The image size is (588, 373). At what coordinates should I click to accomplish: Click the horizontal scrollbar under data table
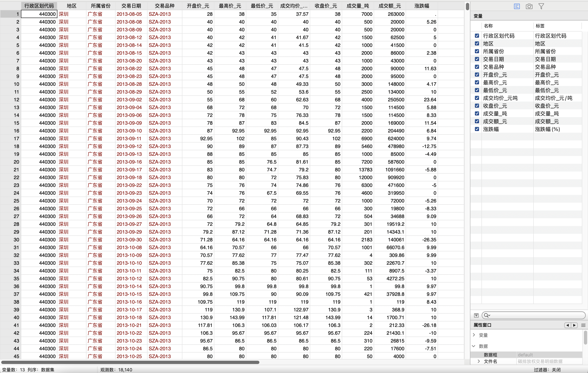(x=130, y=362)
